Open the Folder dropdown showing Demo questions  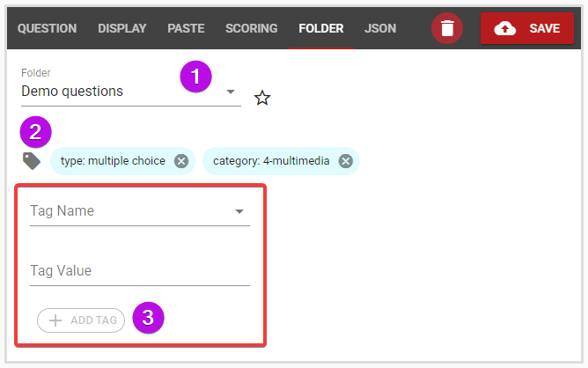(x=131, y=92)
